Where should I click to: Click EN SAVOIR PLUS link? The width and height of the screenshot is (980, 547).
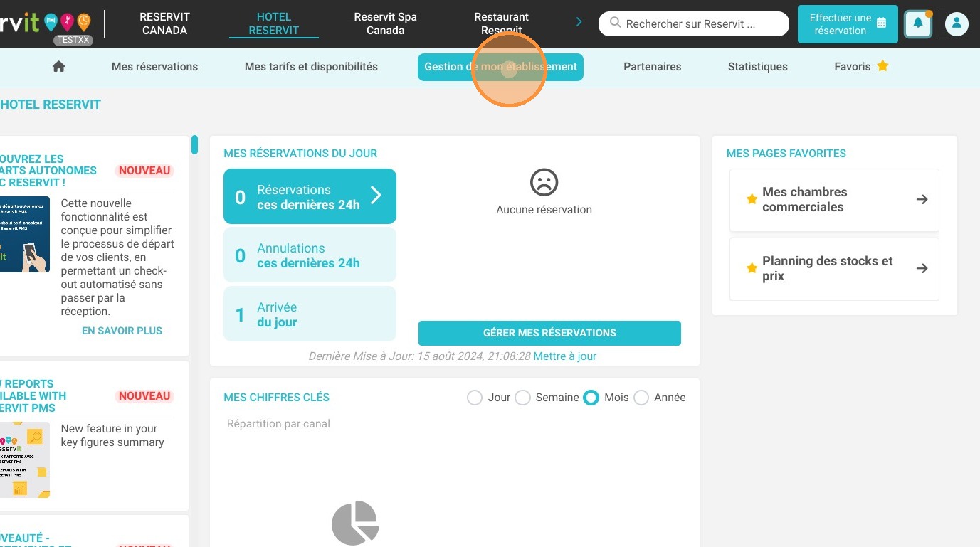point(122,331)
